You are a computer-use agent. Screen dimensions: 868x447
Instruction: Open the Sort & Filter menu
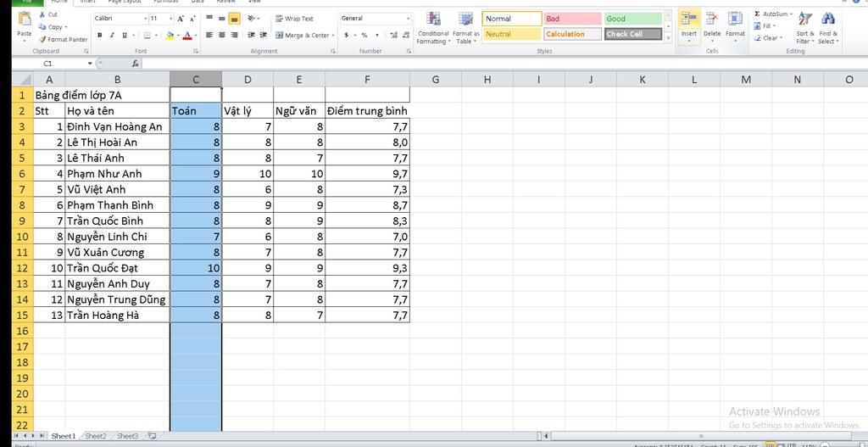pos(805,28)
